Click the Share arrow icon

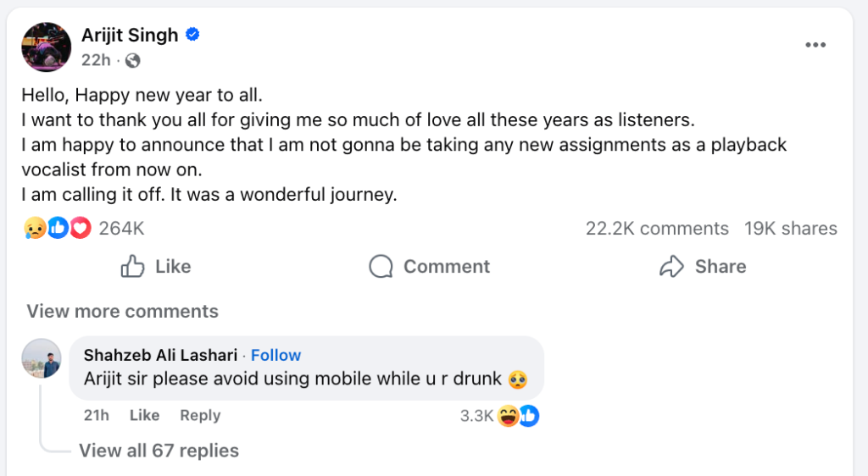[671, 266]
